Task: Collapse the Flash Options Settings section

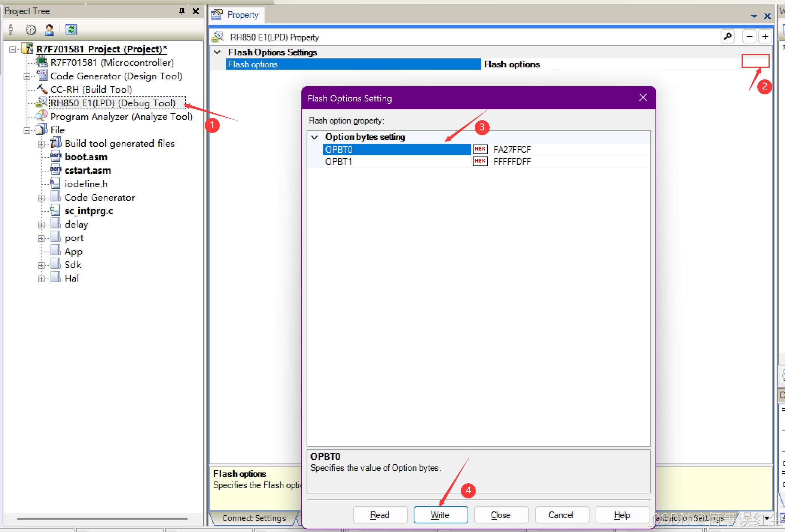Action: pos(217,52)
